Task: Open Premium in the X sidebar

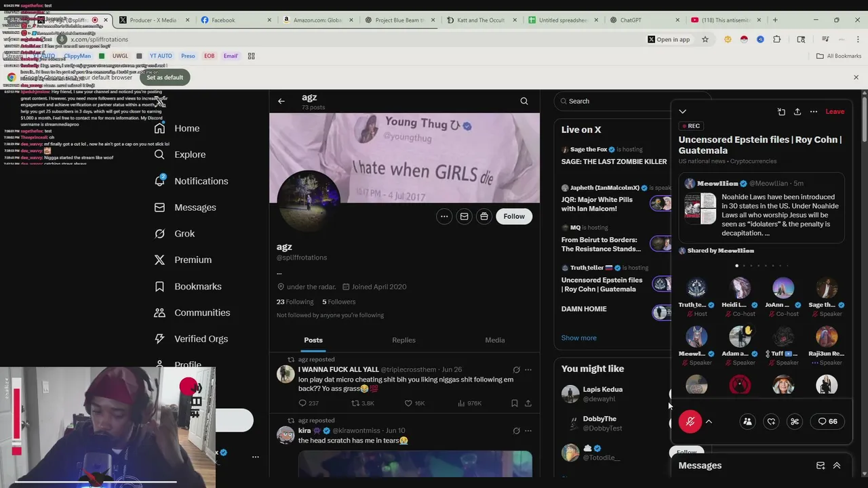Action: pyautogui.click(x=182, y=260)
